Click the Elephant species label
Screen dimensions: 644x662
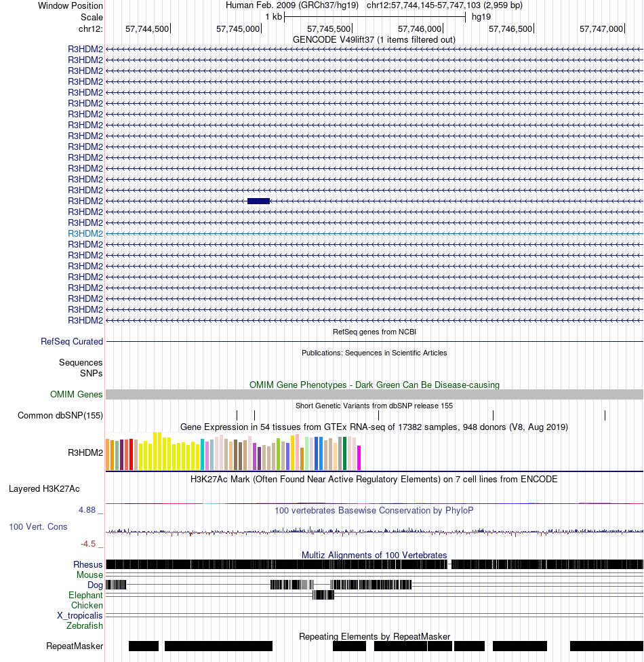point(85,596)
